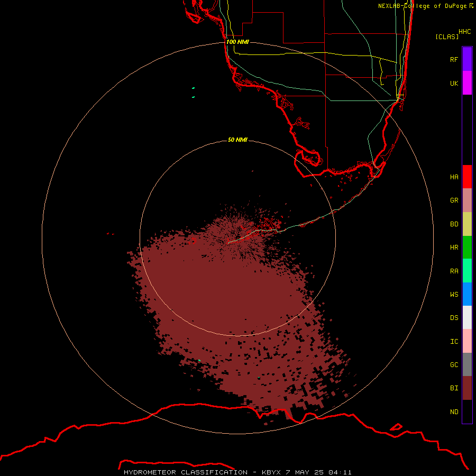Image resolution: width=476 pixels, height=476 pixels.
Task: Click the [CLAS] legend header
Action: (x=447, y=36)
